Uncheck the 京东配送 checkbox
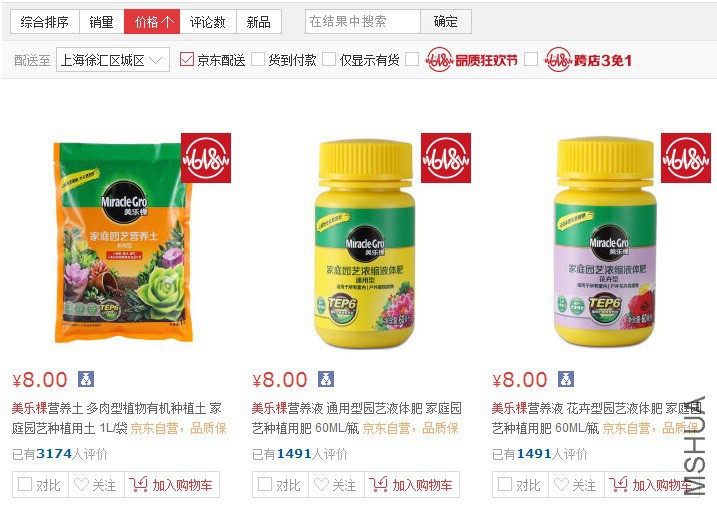Image resolution: width=717 pixels, height=511 pixels. coord(187,59)
